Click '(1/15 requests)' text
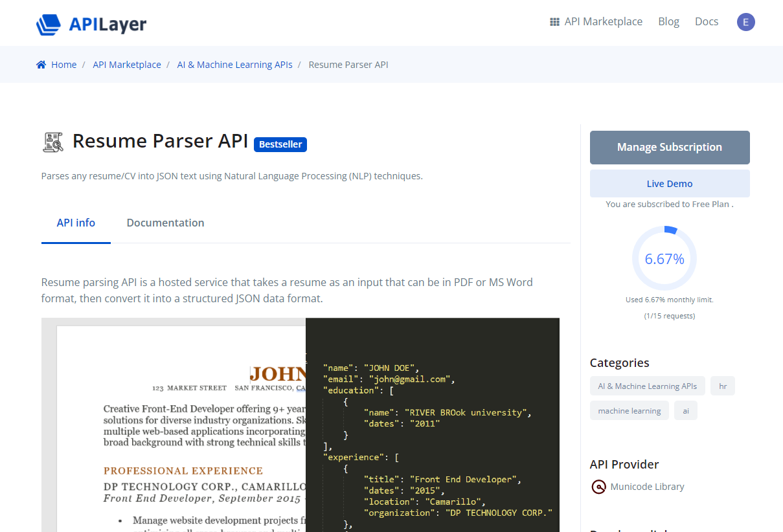The width and height of the screenshot is (783, 532). click(670, 316)
